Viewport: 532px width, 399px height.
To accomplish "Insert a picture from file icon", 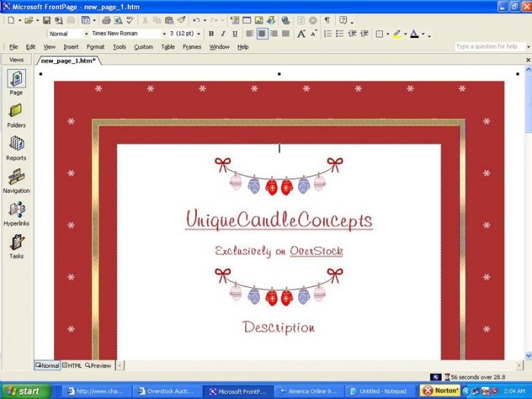I will [x=259, y=21].
